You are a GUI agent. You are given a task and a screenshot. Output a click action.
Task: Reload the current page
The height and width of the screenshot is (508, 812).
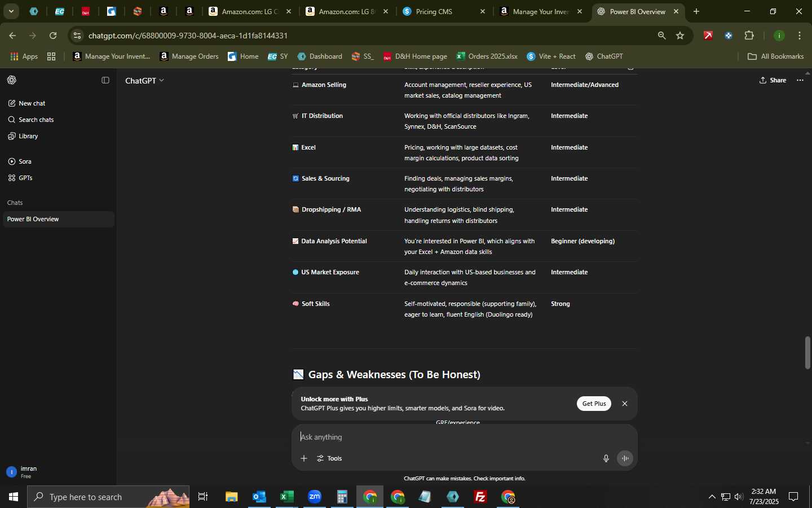click(53, 36)
